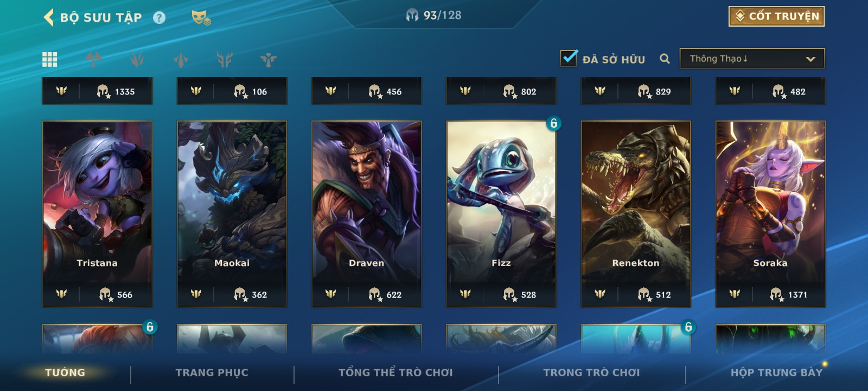Filter champions by the last role icon
Screen dimensions: 868x391
pos(268,59)
